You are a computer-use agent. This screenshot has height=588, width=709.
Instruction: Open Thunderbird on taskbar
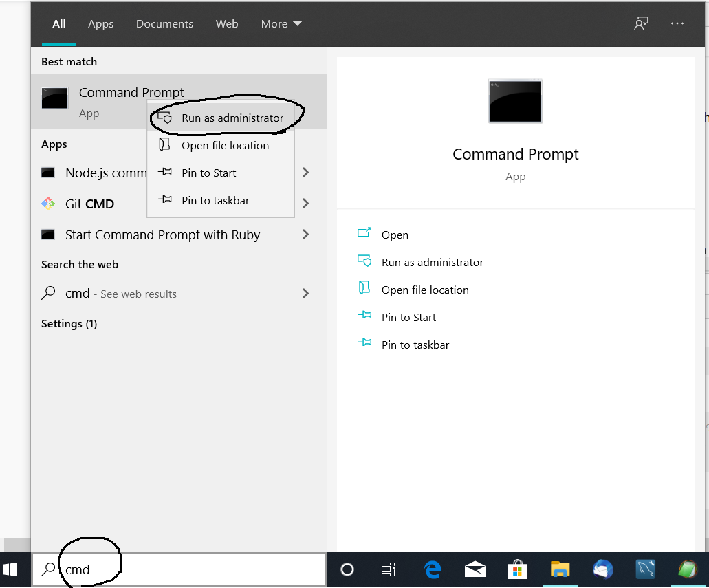point(602,569)
